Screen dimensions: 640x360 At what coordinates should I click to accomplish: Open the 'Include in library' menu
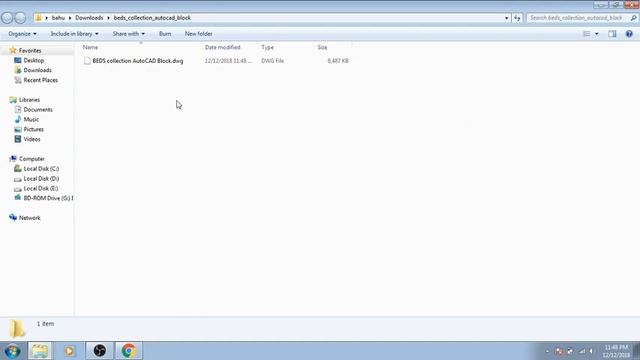[x=74, y=34]
